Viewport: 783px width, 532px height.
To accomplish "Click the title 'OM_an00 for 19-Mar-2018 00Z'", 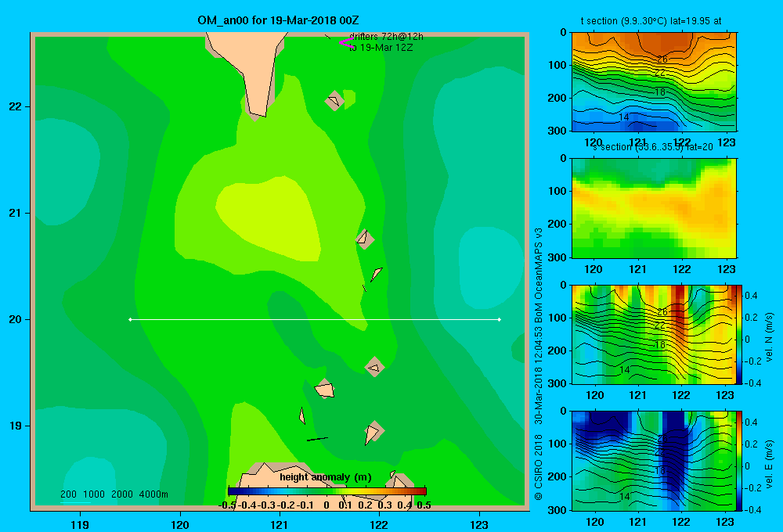I will 278,20.
